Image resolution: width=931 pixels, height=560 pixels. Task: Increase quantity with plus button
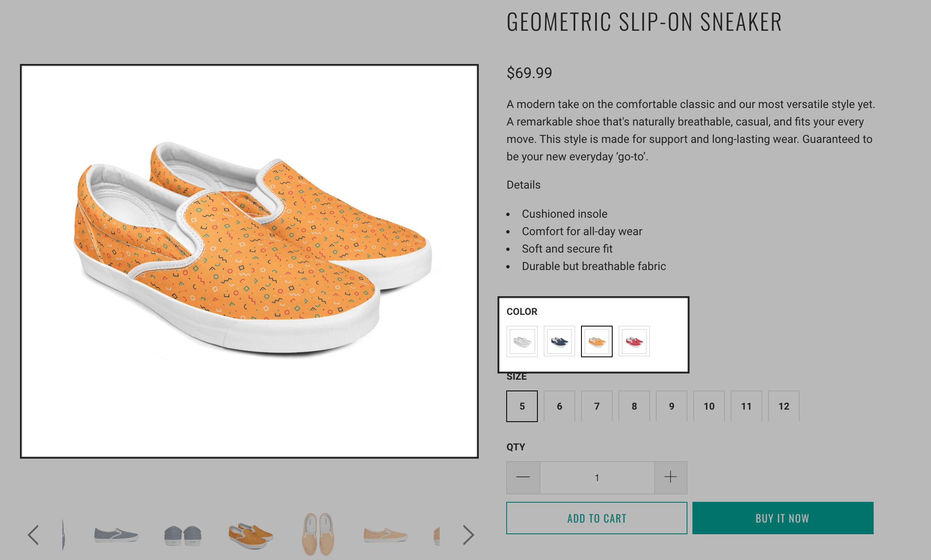tap(670, 477)
